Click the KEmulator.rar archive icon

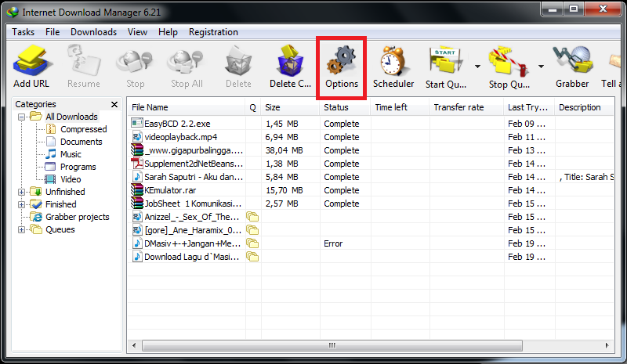(x=136, y=189)
